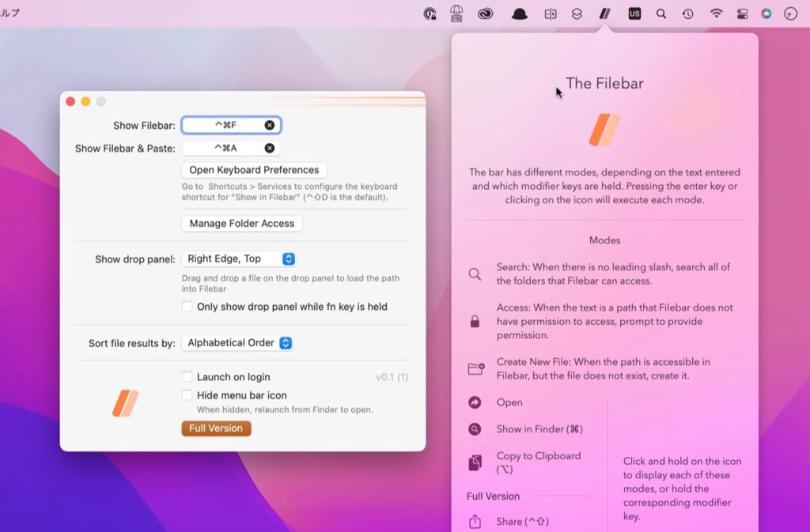Click the Open Keyboard Preferences button
Screen dimensions: 810x532
[x=254, y=169]
